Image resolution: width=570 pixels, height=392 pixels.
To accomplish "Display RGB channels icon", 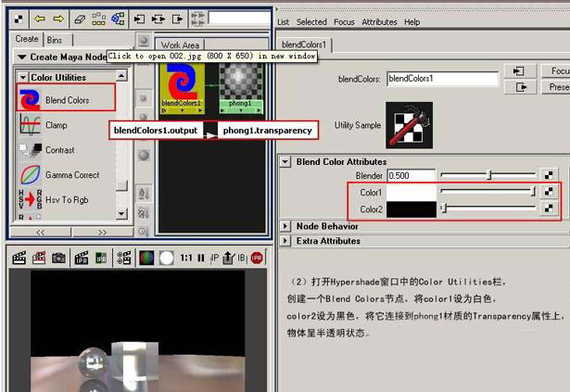I will coord(146,259).
